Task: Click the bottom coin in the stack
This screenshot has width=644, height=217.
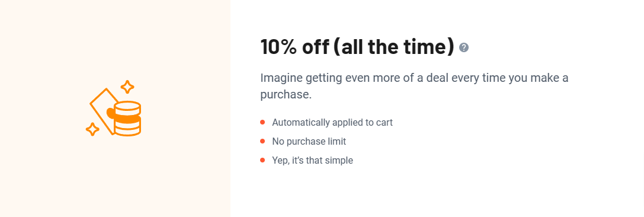Action: (x=127, y=129)
